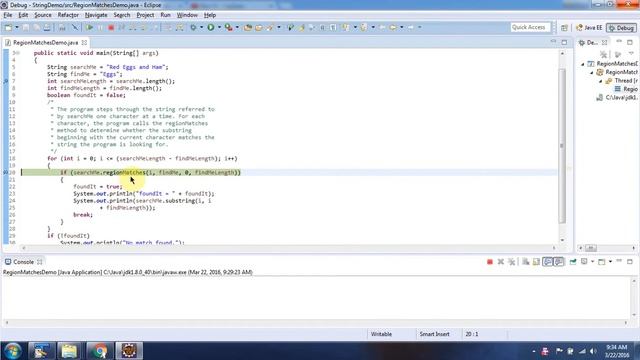Click the Last Edit Location arrow icon

pyautogui.click(x=382, y=27)
